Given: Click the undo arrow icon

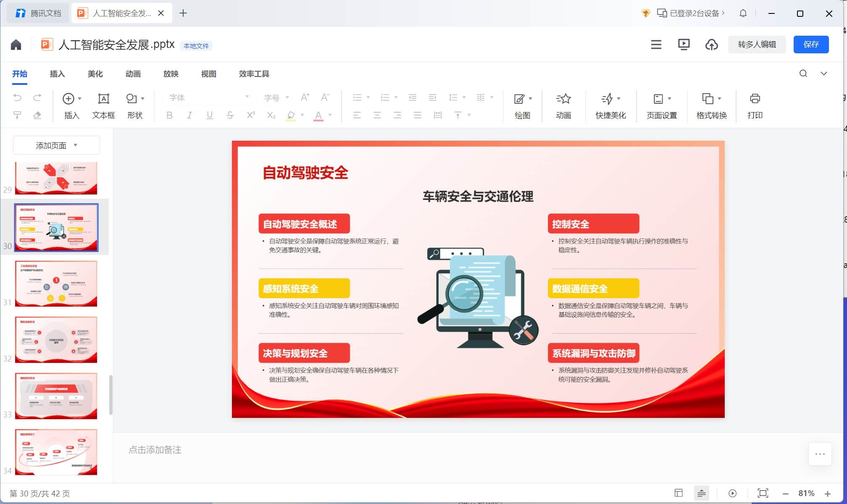Looking at the screenshot, I should tap(17, 98).
